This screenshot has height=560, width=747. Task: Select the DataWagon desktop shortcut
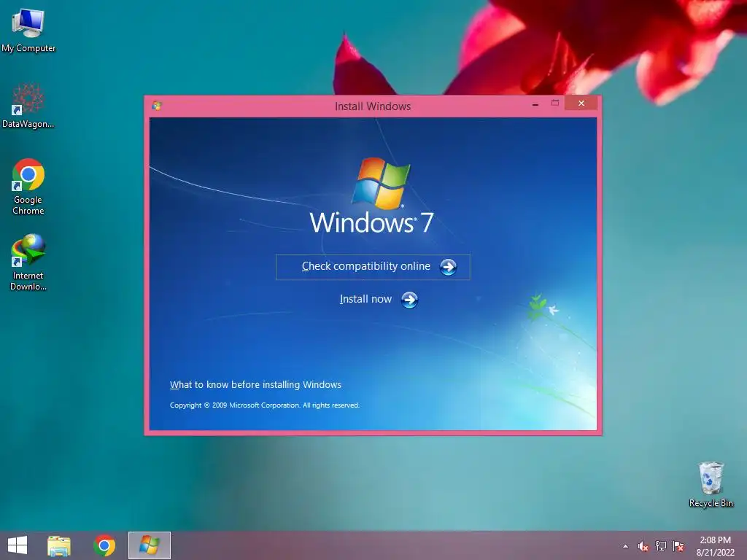pos(28,106)
